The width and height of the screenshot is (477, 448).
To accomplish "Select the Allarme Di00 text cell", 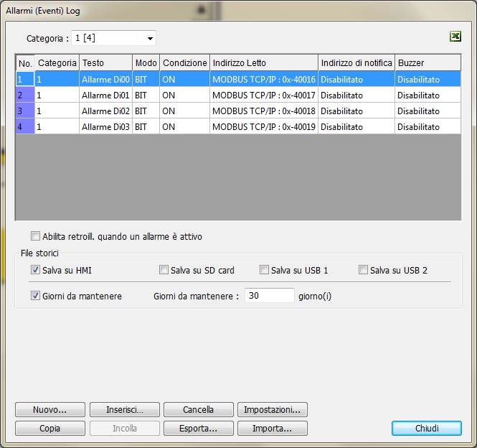I will point(106,79).
